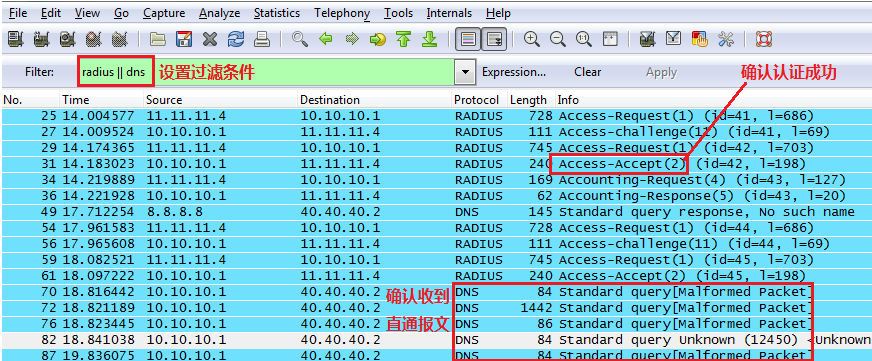Select packet 49 from source 8.8.8.8
Image resolution: width=872 pixels, height=361 pixels.
(436, 212)
